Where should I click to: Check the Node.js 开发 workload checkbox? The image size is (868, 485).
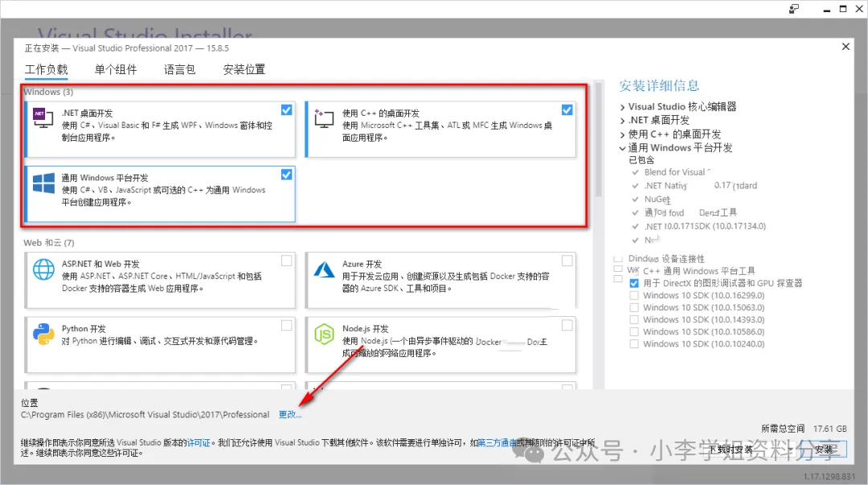coord(567,326)
